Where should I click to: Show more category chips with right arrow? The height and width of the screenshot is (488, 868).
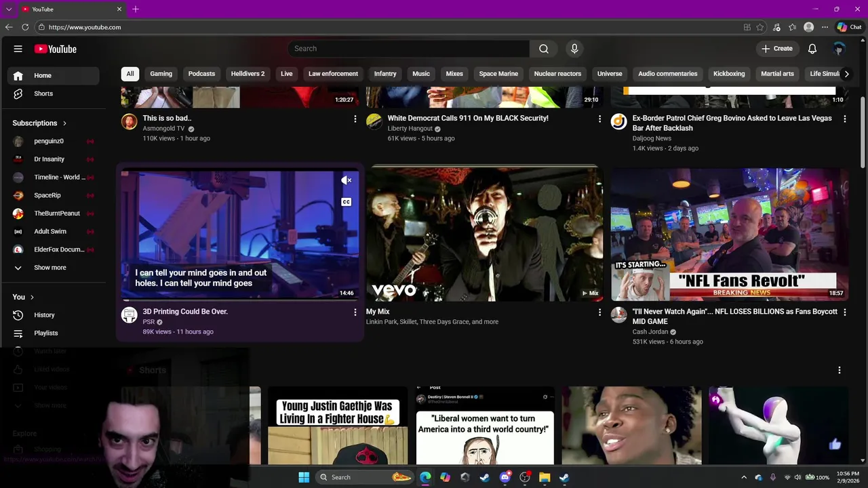pyautogui.click(x=846, y=74)
